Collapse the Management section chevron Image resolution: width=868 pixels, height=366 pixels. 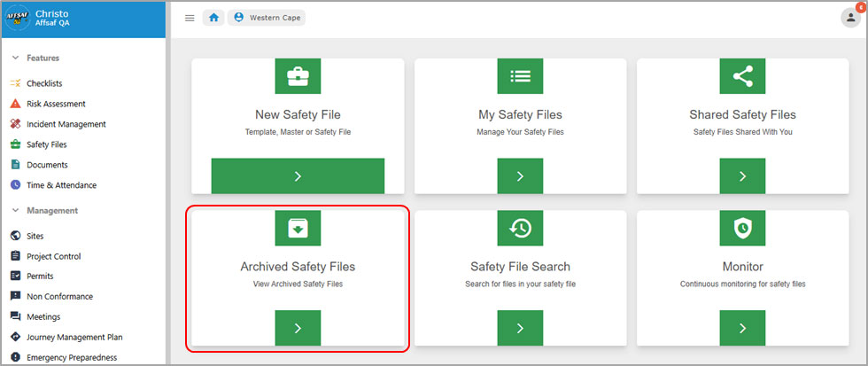[16, 211]
